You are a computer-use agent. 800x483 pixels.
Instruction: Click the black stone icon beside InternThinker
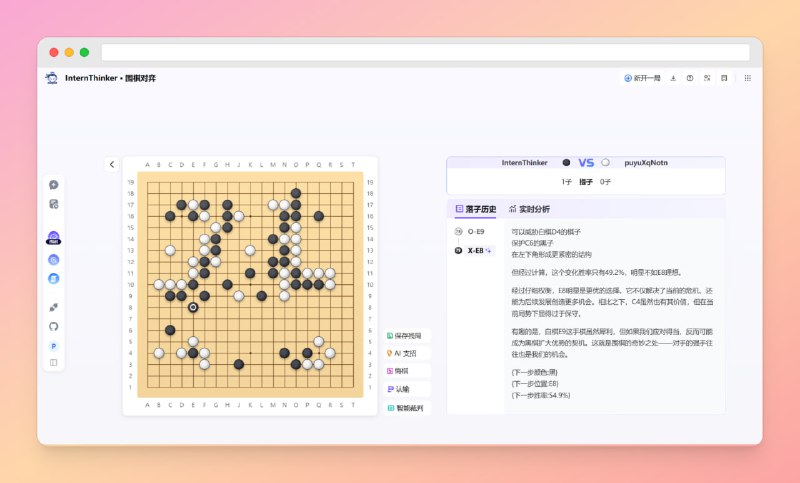point(566,163)
